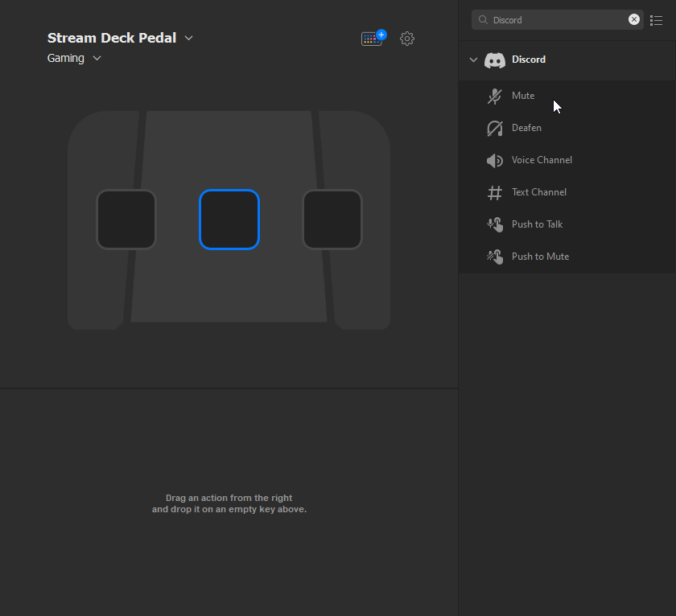The width and height of the screenshot is (676, 616).
Task: Click the Discord app icon in the list
Action: [x=493, y=60]
